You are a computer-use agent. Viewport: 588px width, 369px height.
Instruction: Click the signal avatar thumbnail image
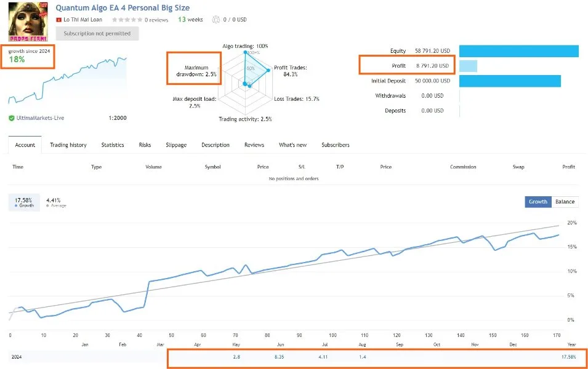tap(28, 22)
